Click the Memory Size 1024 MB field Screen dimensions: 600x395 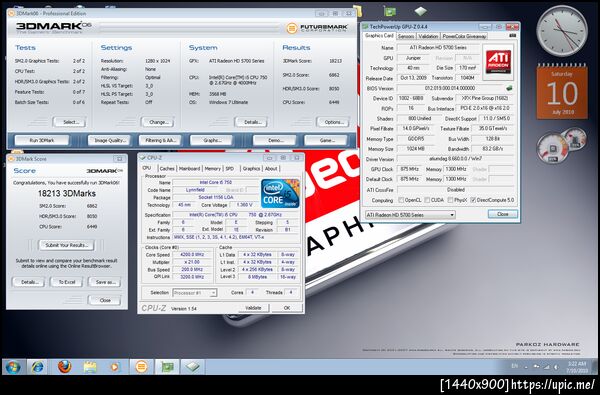(416, 149)
